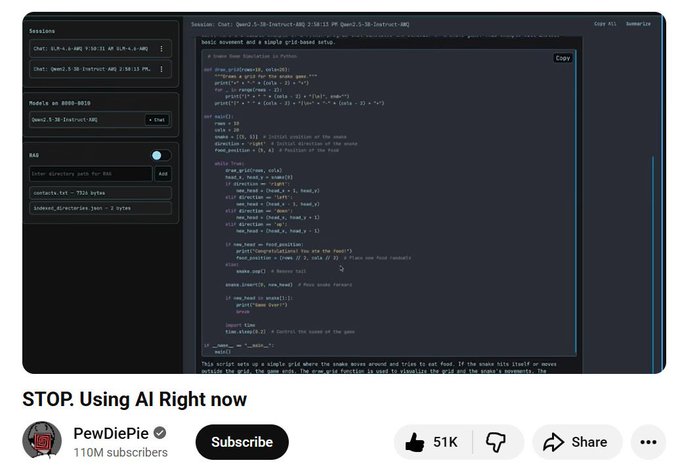This screenshot has width=680, height=471.
Task: Click the like count '51K'
Action: coord(445,442)
